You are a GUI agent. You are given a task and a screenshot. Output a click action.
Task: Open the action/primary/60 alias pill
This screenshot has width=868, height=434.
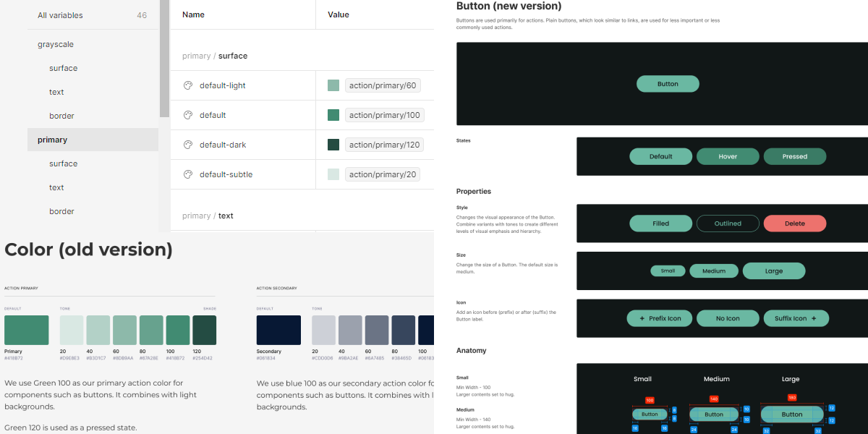coord(383,85)
